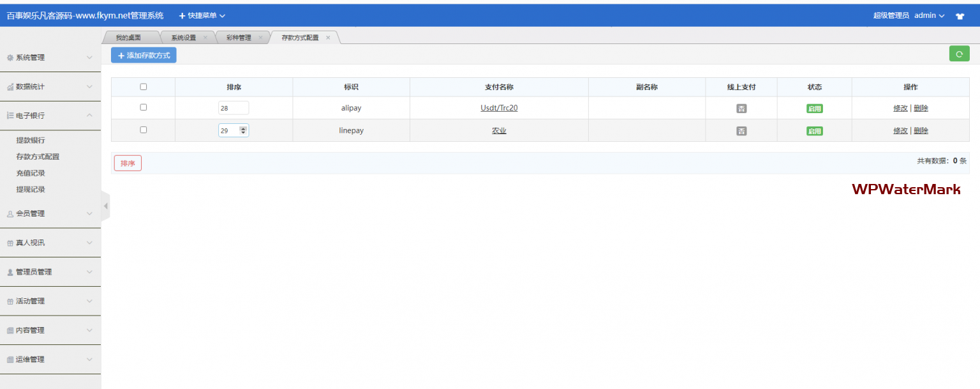980x389 pixels.
Task: Click 修改 for the linepay row
Action: coord(900,131)
